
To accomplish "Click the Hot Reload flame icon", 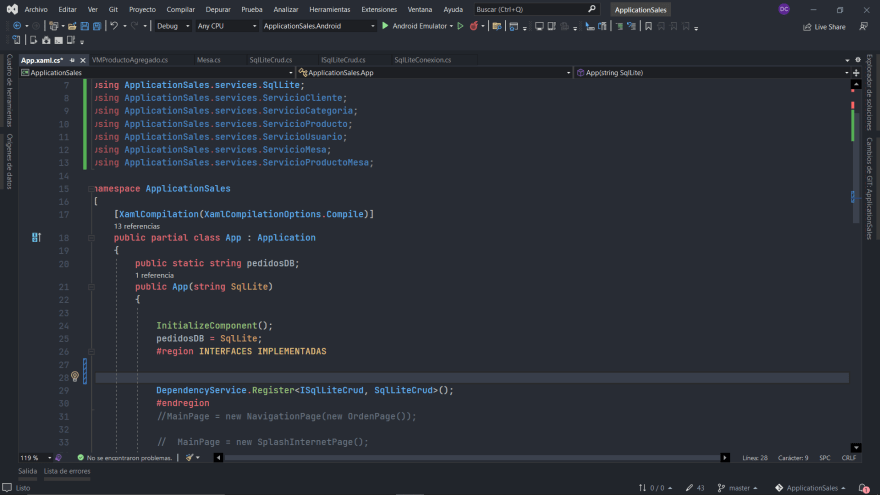I will (474, 26).
